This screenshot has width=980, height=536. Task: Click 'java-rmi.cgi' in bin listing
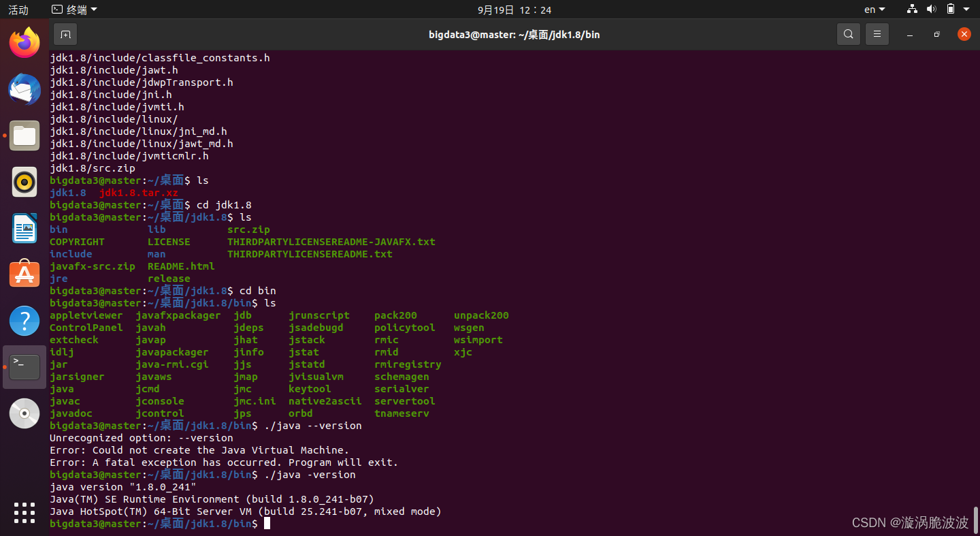pyautogui.click(x=172, y=364)
